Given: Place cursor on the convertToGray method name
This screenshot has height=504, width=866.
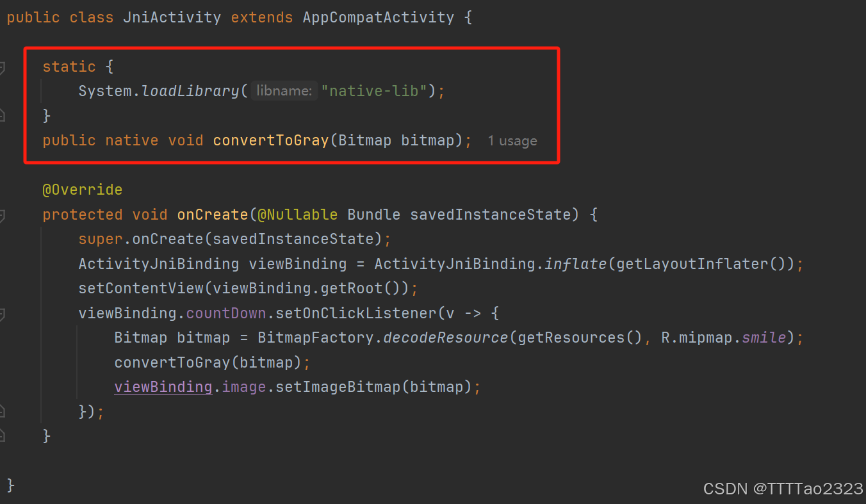Looking at the screenshot, I should (x=270, y=140).
